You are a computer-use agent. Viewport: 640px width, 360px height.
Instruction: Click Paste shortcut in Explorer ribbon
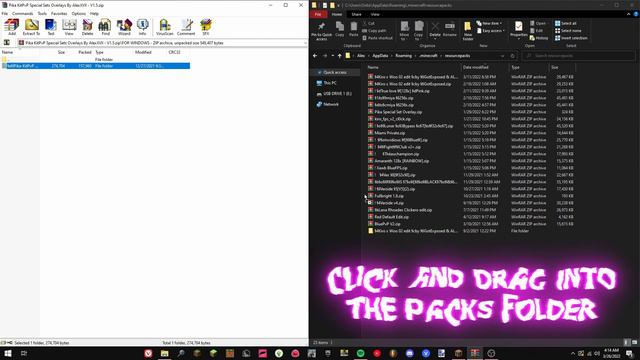tap(378, 38)
